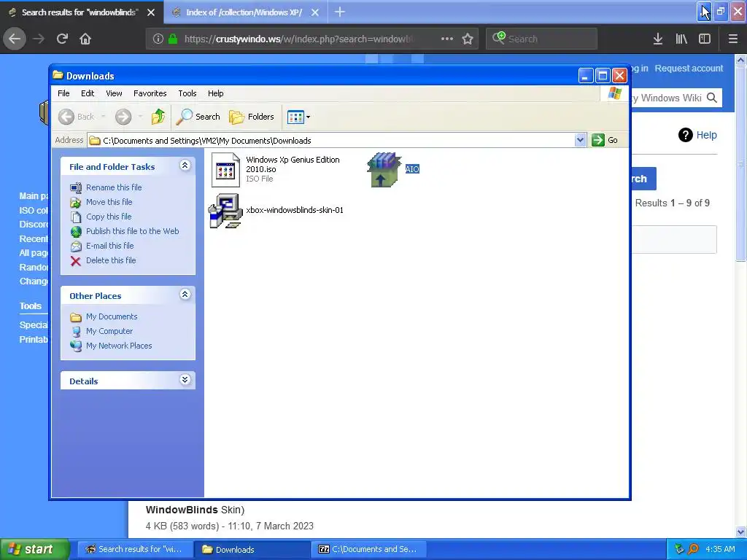Click the Up folder icon in Explorer toolbar
This screenshot has width=747, height=560.
158,117
